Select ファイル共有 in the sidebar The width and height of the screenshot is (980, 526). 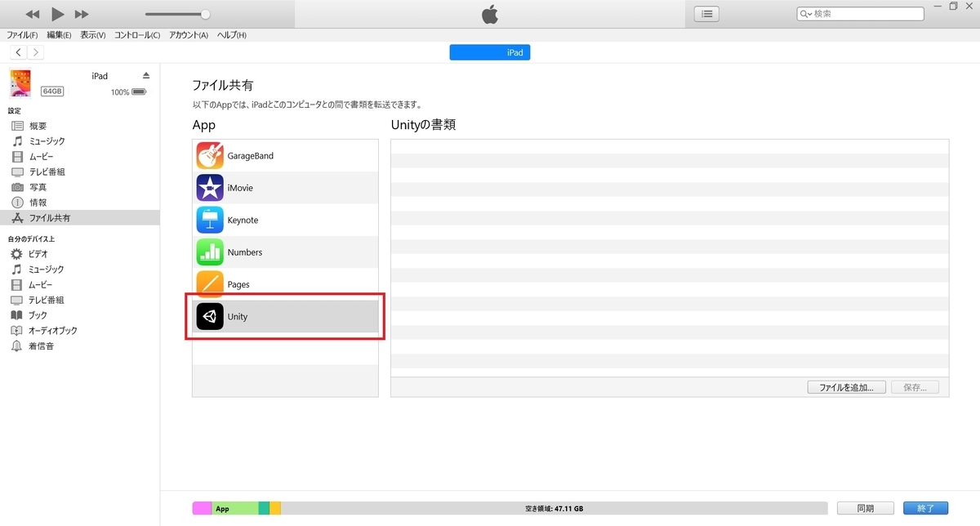pyautogui.click(x=80, y=218)
